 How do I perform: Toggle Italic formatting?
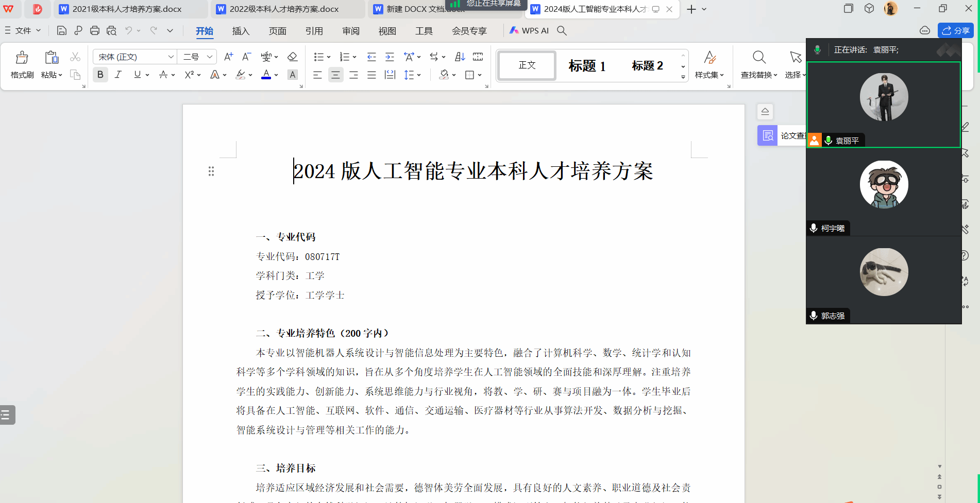click(118, 75)
